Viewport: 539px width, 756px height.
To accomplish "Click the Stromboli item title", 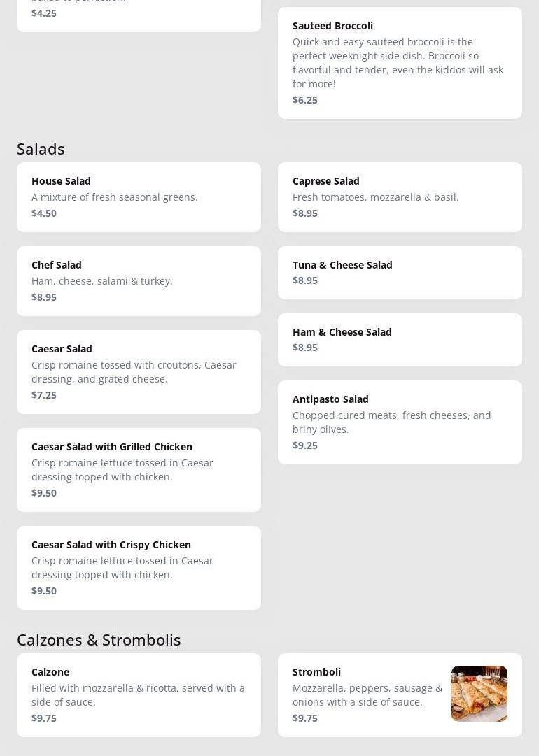I will pyautogui.click(x=316, y=671).
